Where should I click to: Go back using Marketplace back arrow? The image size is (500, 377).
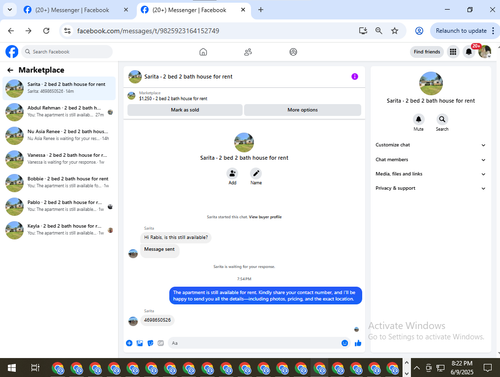click(x=10, y=70)
